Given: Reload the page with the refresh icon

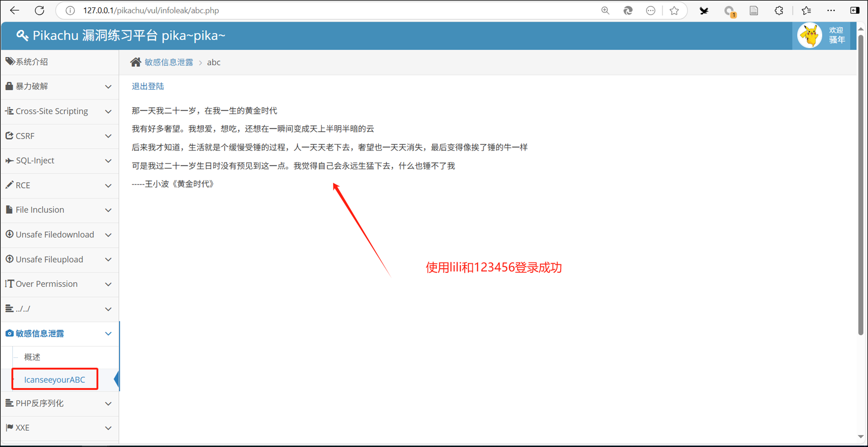Looking at the screenshot, I should [40, 10].
